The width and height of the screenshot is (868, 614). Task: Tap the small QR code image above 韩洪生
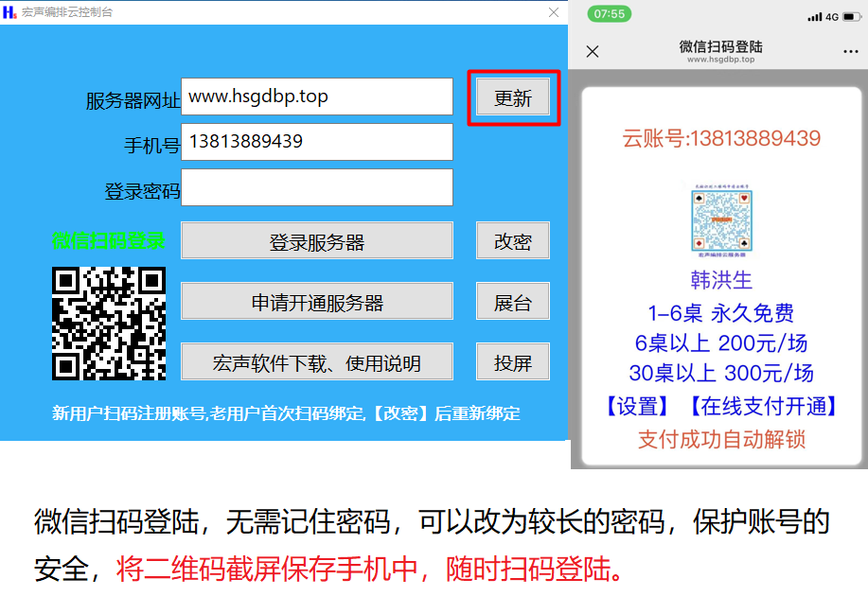[x=721, y=220]
